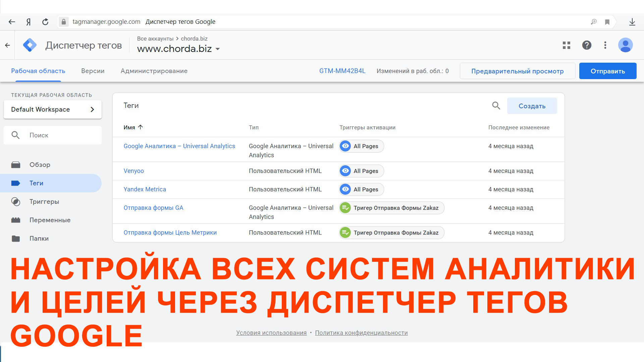Sort the tags by Имя column

point(133,127)
